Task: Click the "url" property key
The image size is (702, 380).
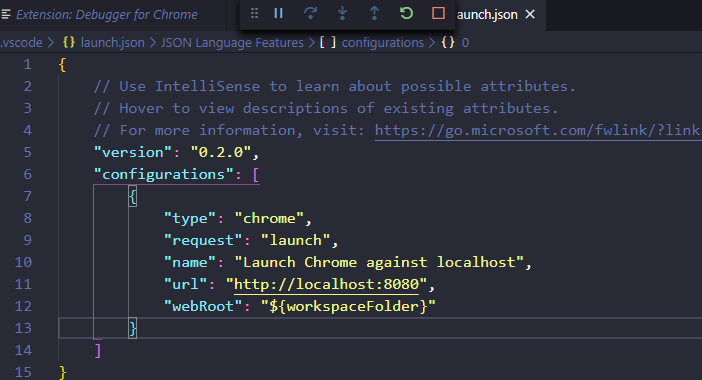Action: click(186, 284)
